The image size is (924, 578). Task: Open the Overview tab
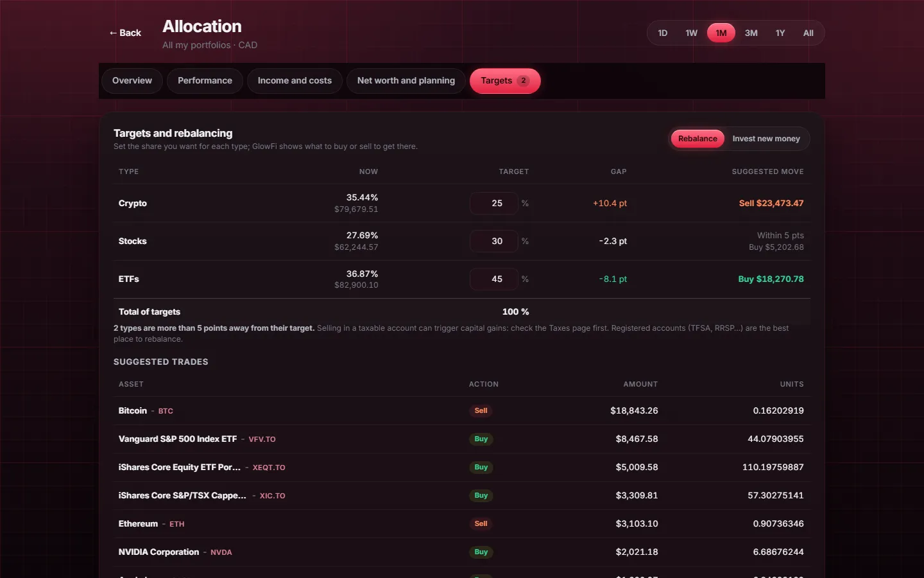pos(132,81)
